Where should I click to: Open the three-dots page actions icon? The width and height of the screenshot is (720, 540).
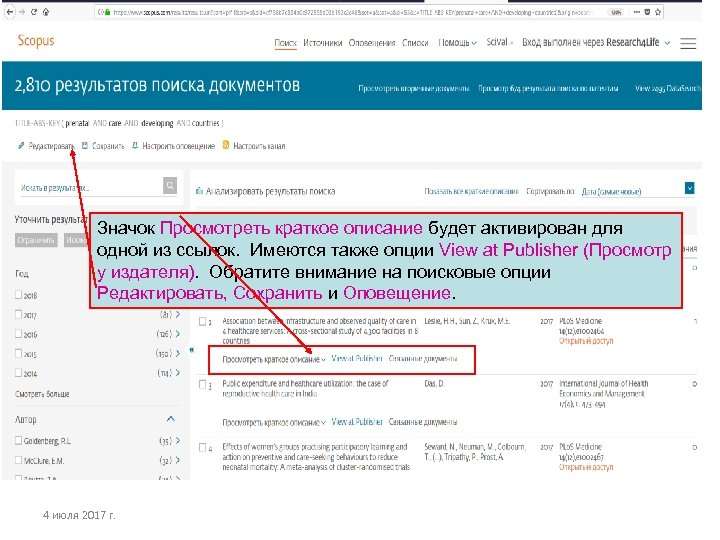tap(636, 12)
